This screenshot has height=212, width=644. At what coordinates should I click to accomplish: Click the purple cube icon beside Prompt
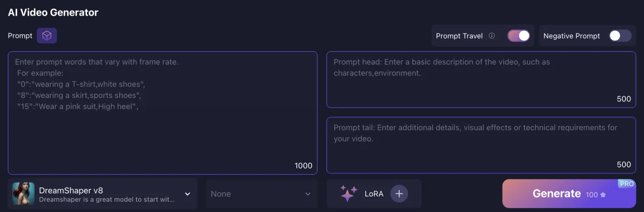pos(47,36)
